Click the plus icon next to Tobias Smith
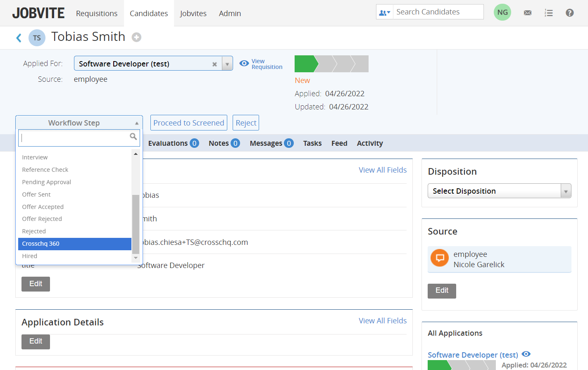This screenshot has height=370, width=588. pos(136,37)
